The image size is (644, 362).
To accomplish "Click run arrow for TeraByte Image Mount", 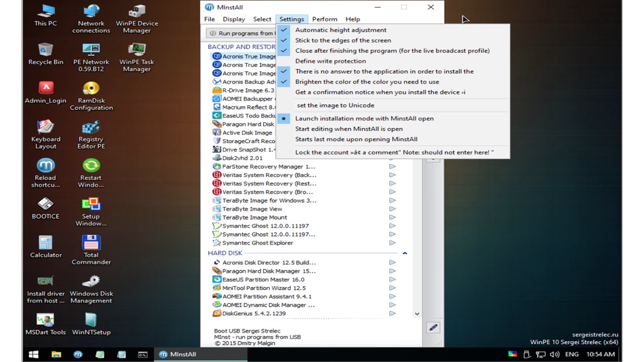I will point(392,217).
